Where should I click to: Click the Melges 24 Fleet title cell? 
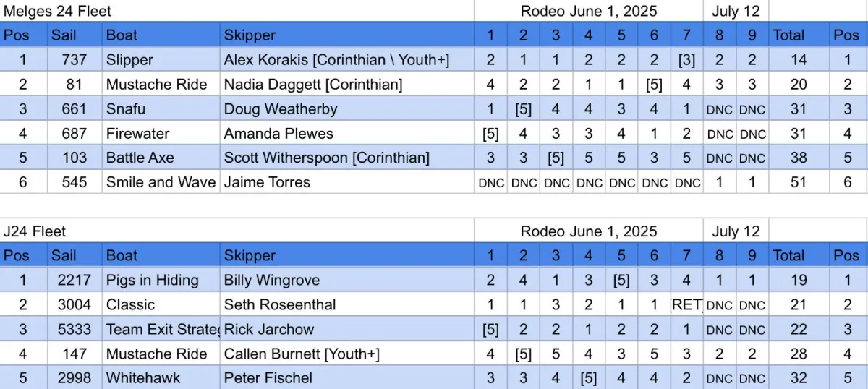pos(58,11)
